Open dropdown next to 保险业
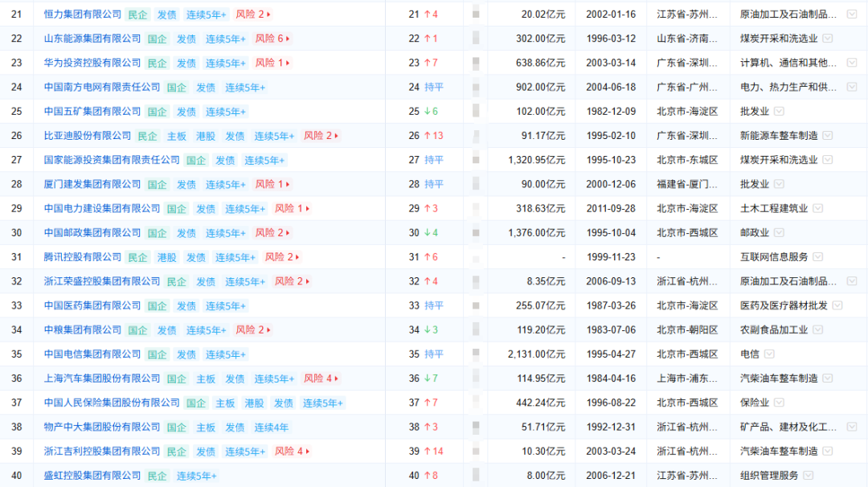 pos(779,403)
